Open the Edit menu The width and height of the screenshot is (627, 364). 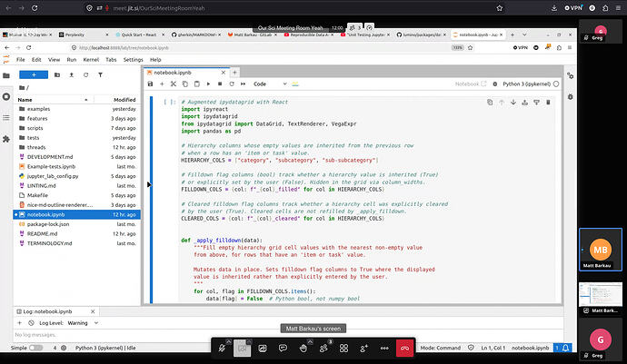click(36, 60)
